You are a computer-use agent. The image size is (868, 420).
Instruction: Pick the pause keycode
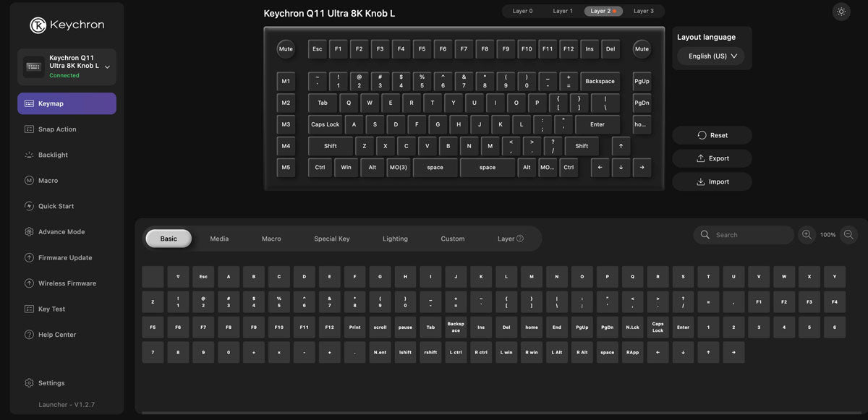(405, 327)
